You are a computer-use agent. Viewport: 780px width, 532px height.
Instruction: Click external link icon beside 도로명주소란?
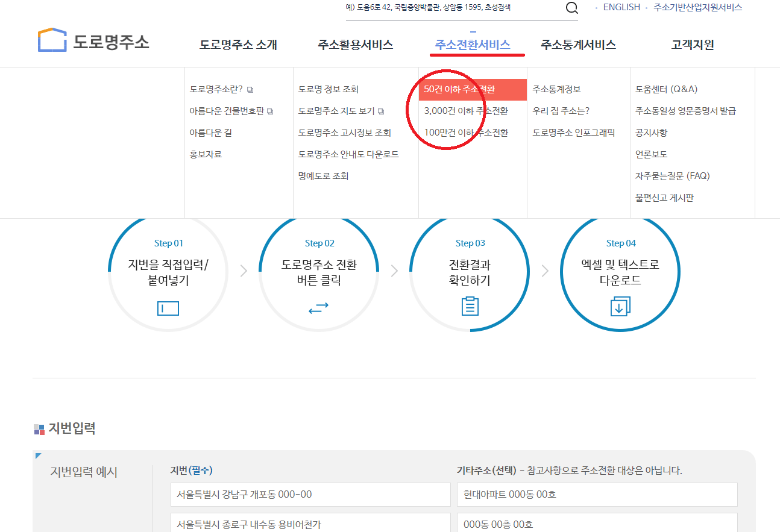click(250, 90)
